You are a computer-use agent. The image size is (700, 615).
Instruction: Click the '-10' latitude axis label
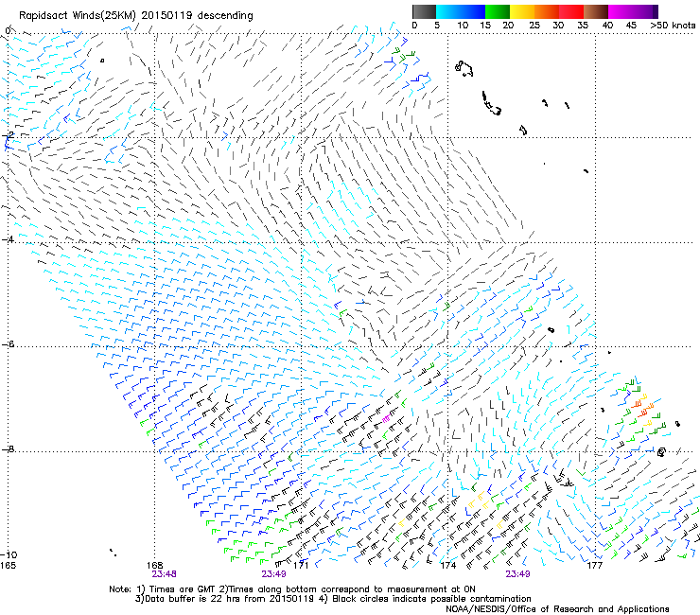9,554
